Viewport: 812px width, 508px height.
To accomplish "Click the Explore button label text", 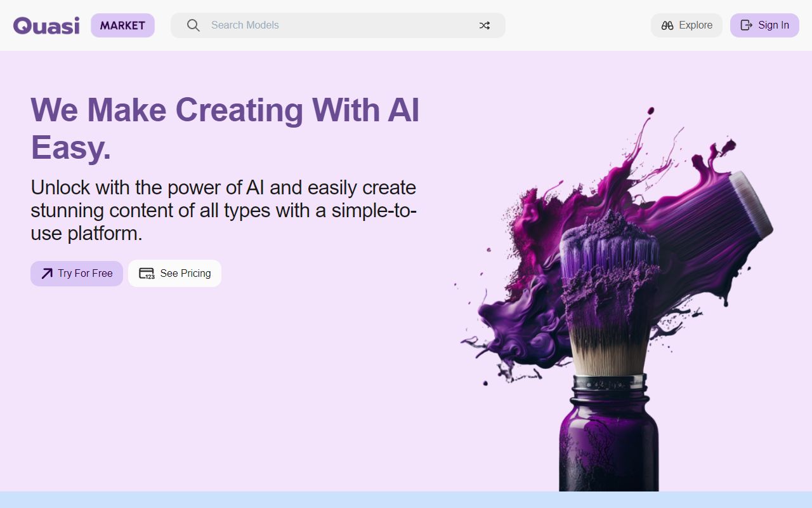I will tap(696, 25).
